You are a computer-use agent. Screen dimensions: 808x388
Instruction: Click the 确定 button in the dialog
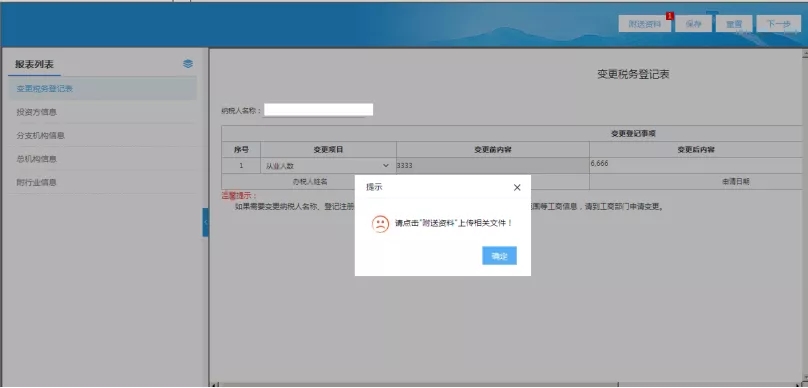pyautogui.click(x=499, y=256)
